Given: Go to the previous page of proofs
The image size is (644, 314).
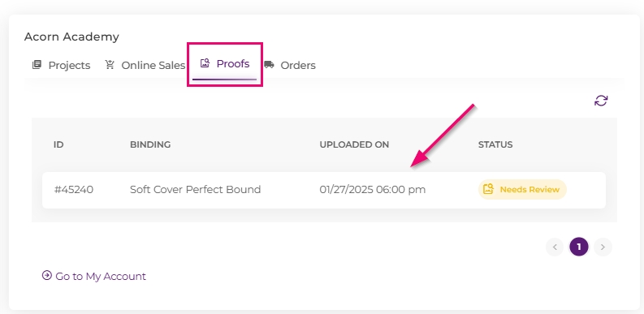Looking at the screenshot, I should [x=555, y=247].
